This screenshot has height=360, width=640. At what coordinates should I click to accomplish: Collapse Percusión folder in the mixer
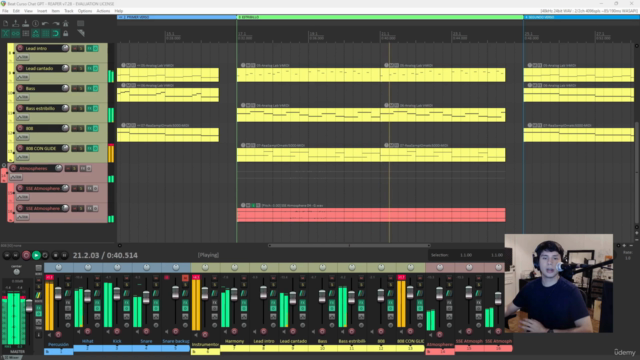pos(47,351)
